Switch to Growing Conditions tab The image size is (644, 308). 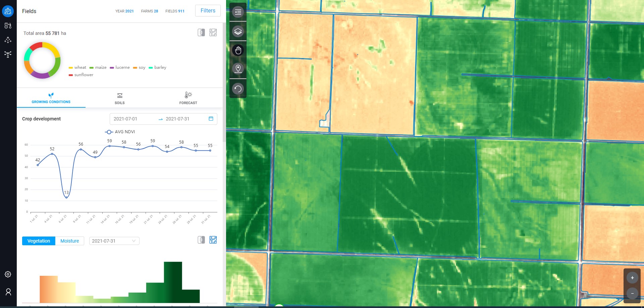51,98
